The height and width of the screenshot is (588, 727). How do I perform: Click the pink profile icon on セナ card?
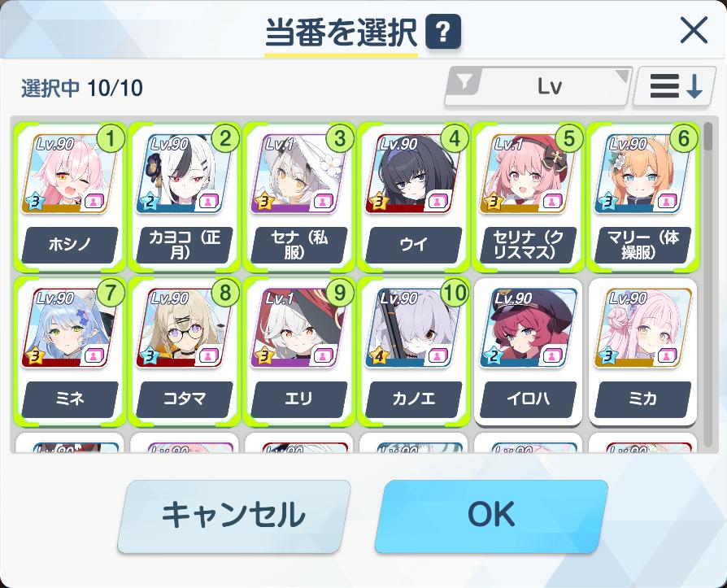coord(322,202)
